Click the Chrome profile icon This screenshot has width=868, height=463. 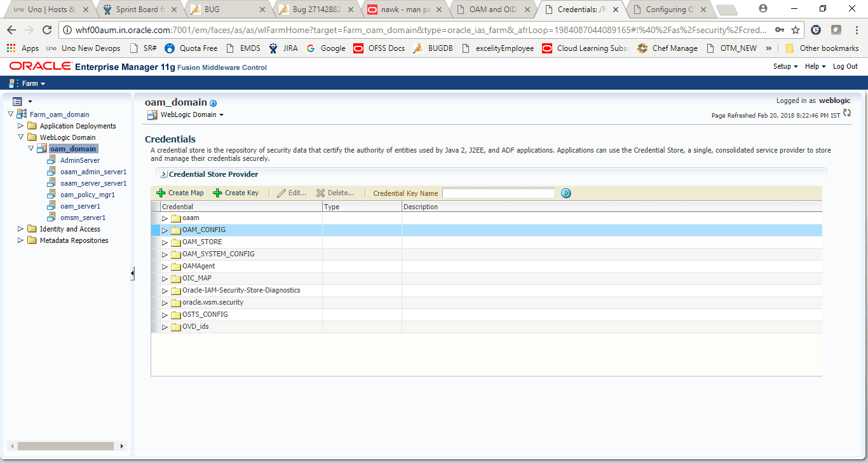pos(763,8)
